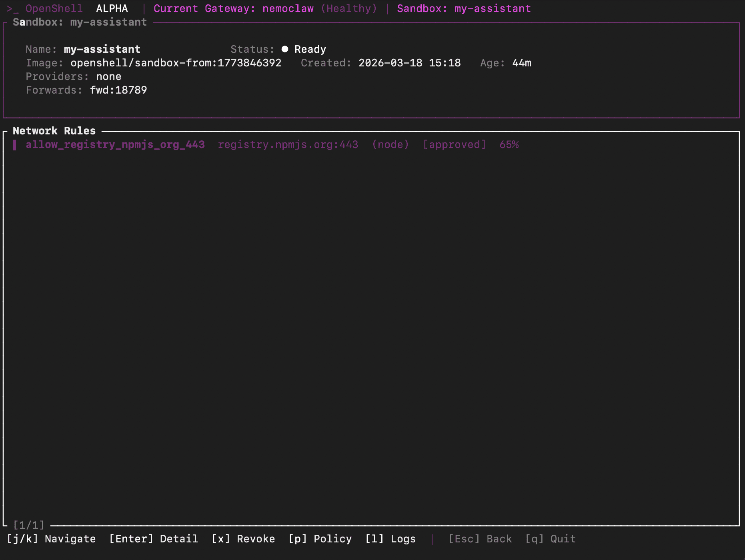Click the registry.npmjs.org:443 destination text

coord(288,144)
